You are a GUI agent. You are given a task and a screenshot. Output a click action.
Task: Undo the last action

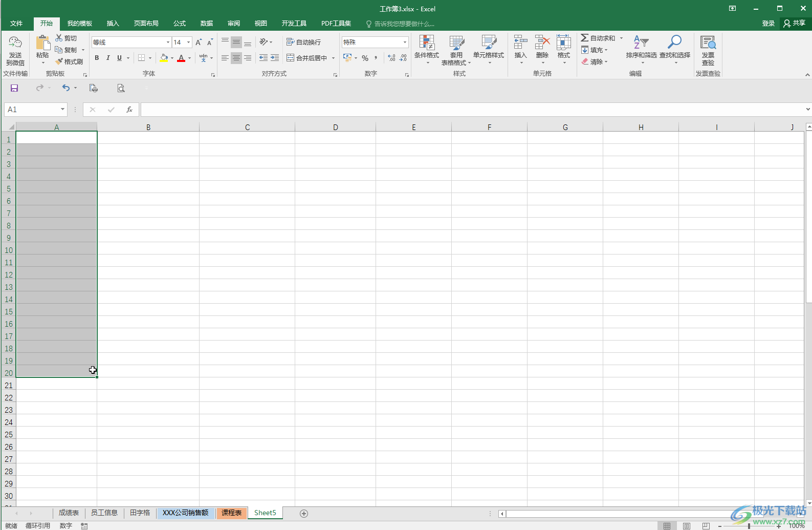click(x=66, y=88)
